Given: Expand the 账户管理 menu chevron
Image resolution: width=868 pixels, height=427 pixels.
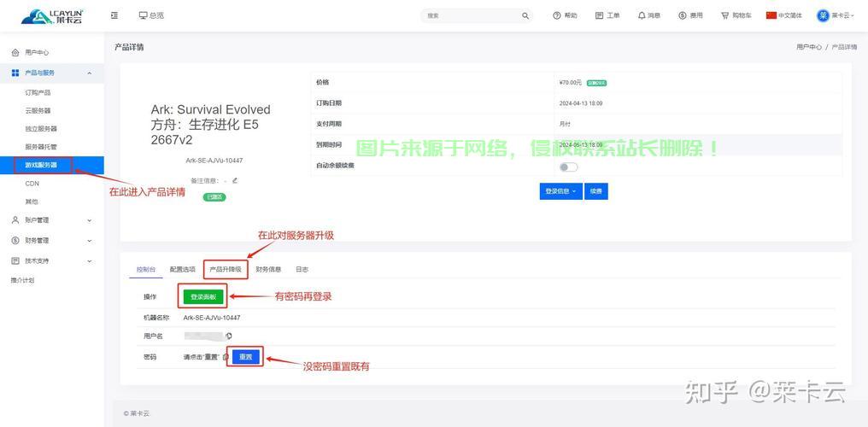Looking at the screenshot, I should click(89, 220).
